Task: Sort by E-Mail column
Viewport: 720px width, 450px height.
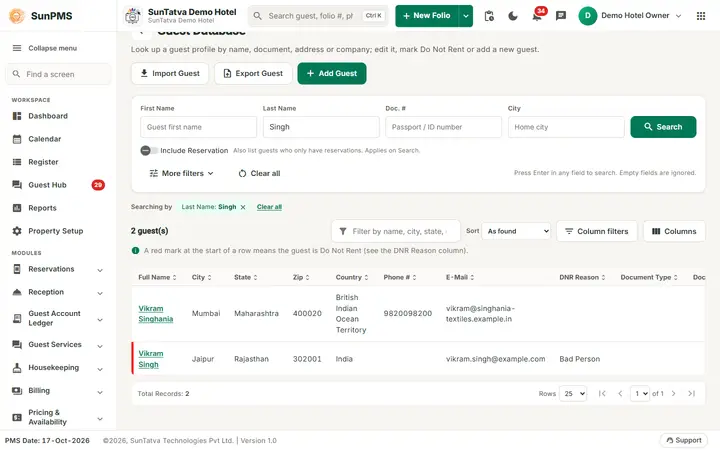Action: [x=460, y=277]
